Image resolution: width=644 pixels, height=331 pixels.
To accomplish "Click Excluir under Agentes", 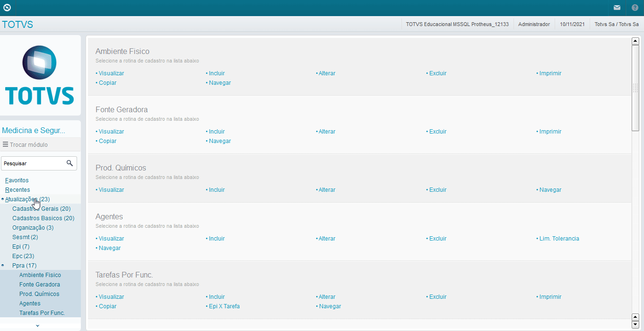I will (437, 239).
